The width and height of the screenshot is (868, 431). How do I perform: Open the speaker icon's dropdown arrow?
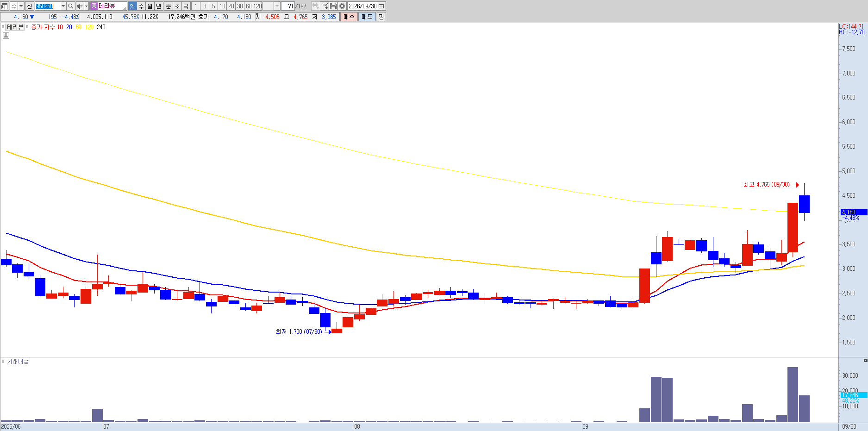[86, 6]
